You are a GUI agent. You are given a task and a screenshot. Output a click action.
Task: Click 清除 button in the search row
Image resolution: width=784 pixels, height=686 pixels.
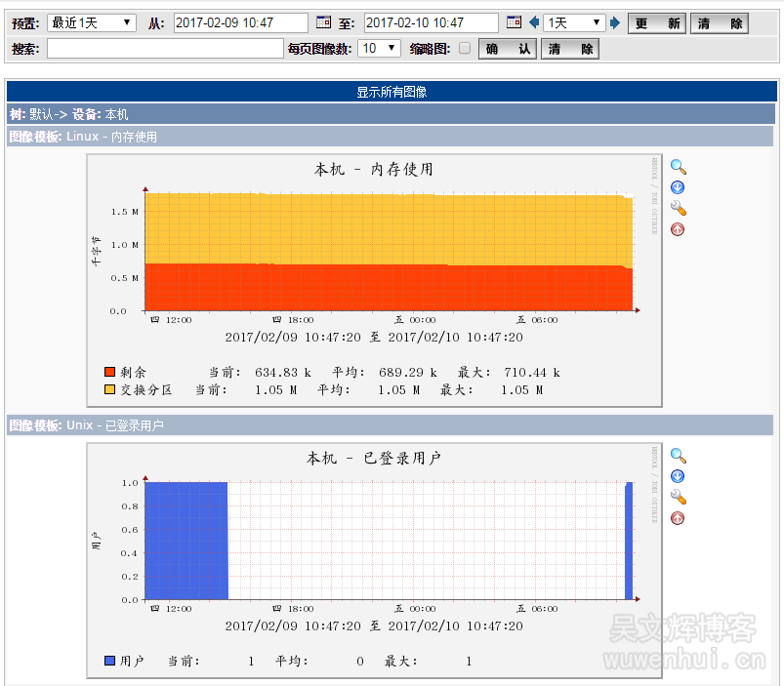569,49
